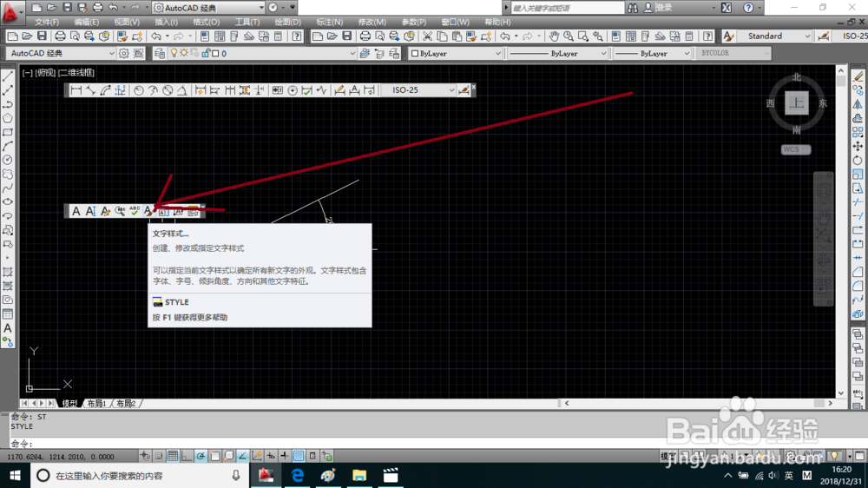Viewport: 868px width, 488px height.
Task: Click the Workspace Settings gear icon
Action: click(123, 53)
